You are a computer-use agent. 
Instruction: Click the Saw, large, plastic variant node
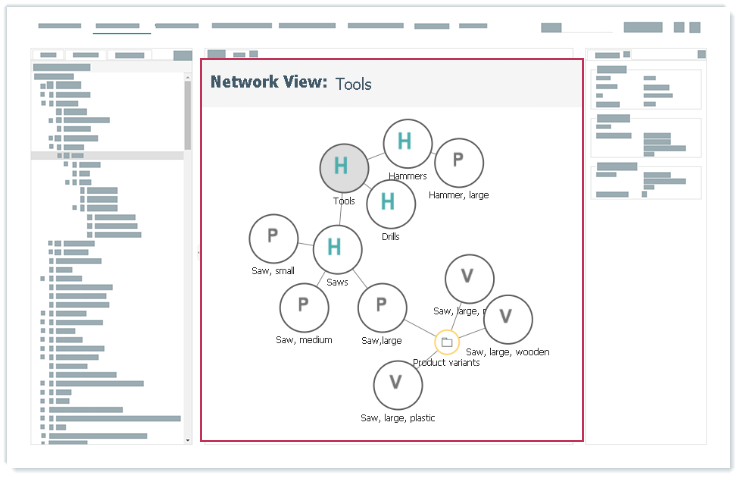point(397,385)
